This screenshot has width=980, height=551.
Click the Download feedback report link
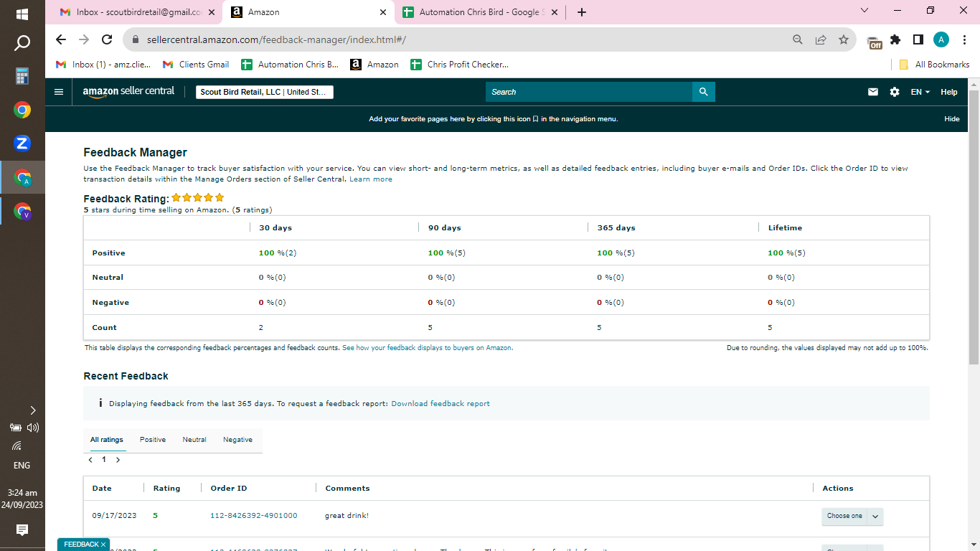point(440,404)
